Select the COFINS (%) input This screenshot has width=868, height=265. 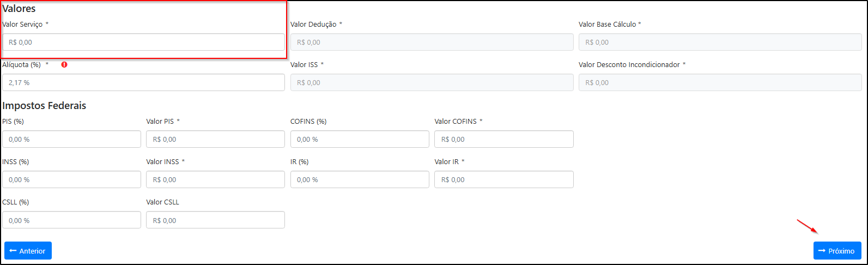[360, 139]
